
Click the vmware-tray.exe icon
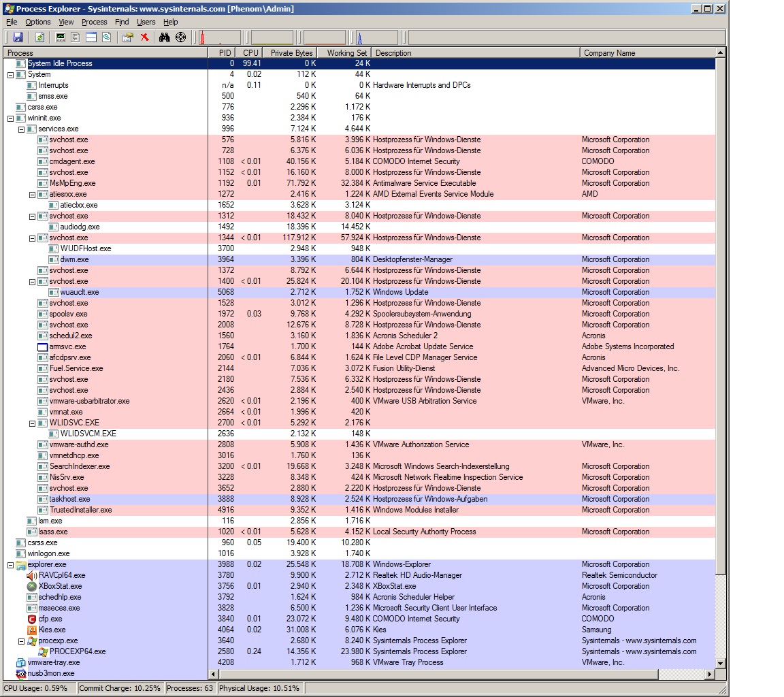[21, 663]
